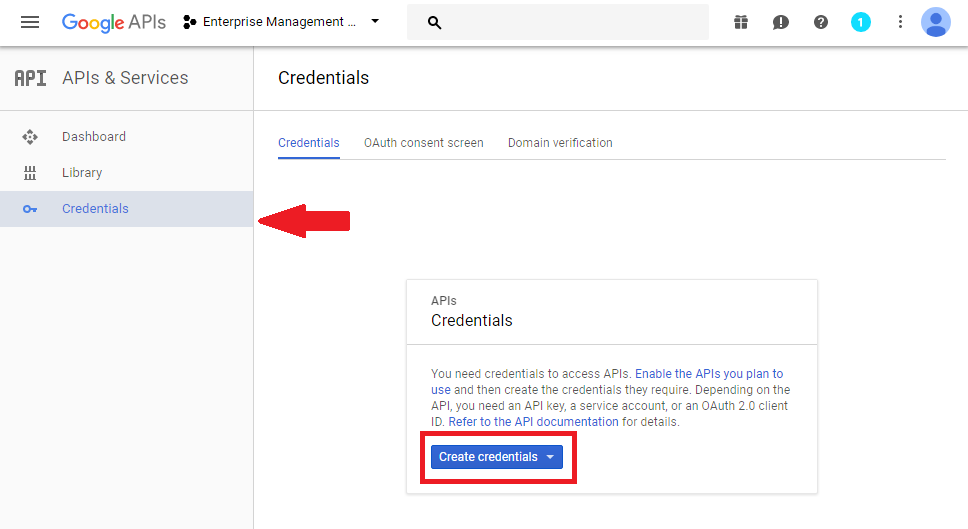This screenshot has width=968, height=529.
Task: Go to Dashboard in the sidebar
Action: (94, 137)
